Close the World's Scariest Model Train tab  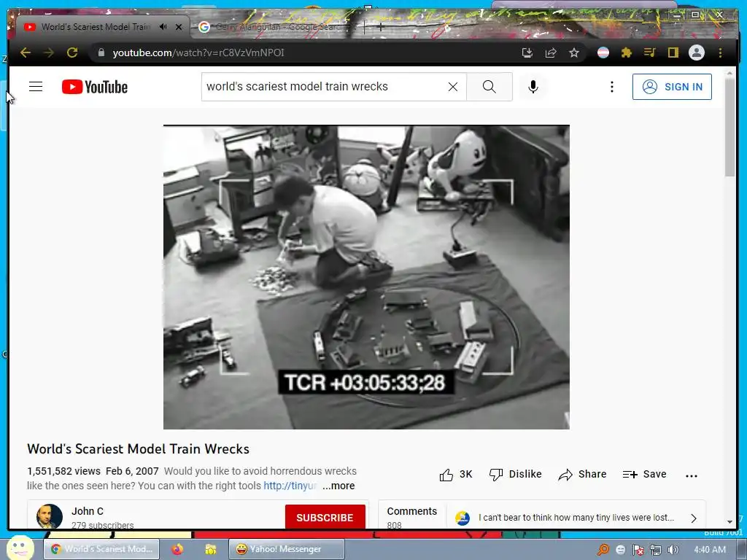179,27
